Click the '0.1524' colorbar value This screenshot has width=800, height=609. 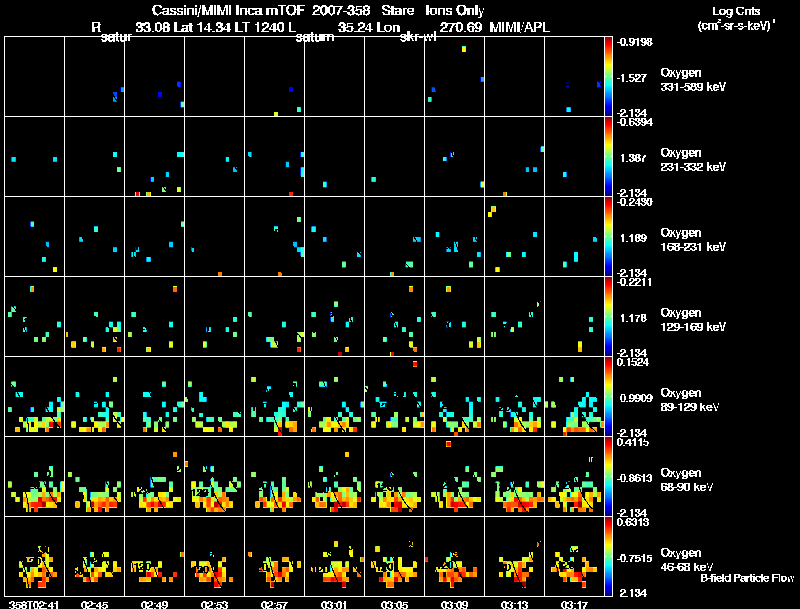(633, 362)
